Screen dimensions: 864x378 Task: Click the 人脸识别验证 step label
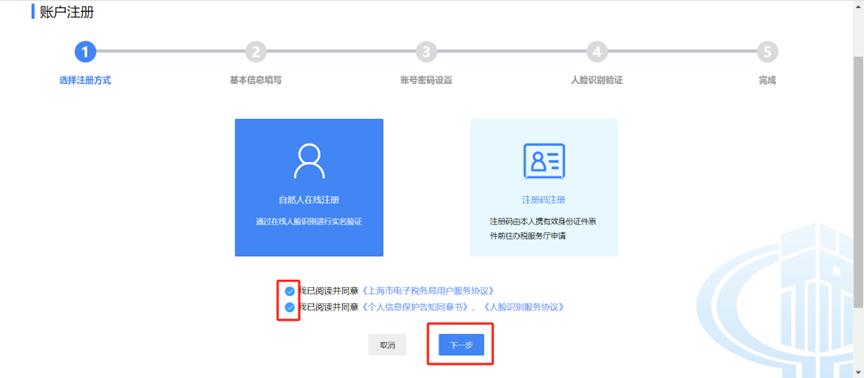coord(597,80)
